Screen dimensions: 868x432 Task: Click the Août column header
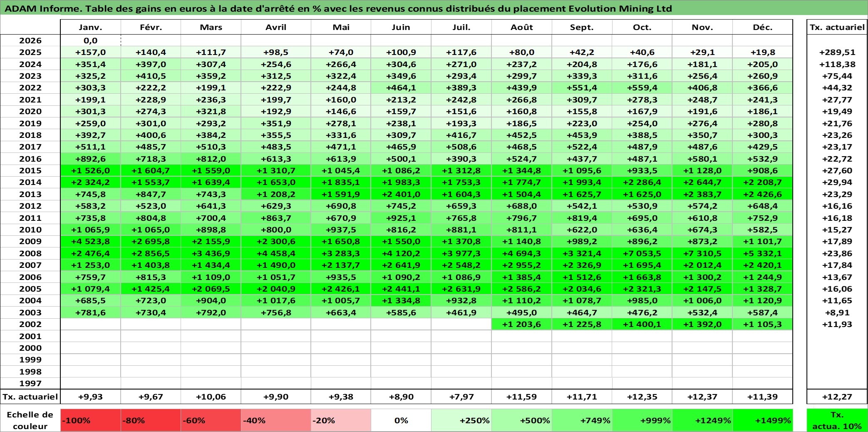tap(522, 27)
